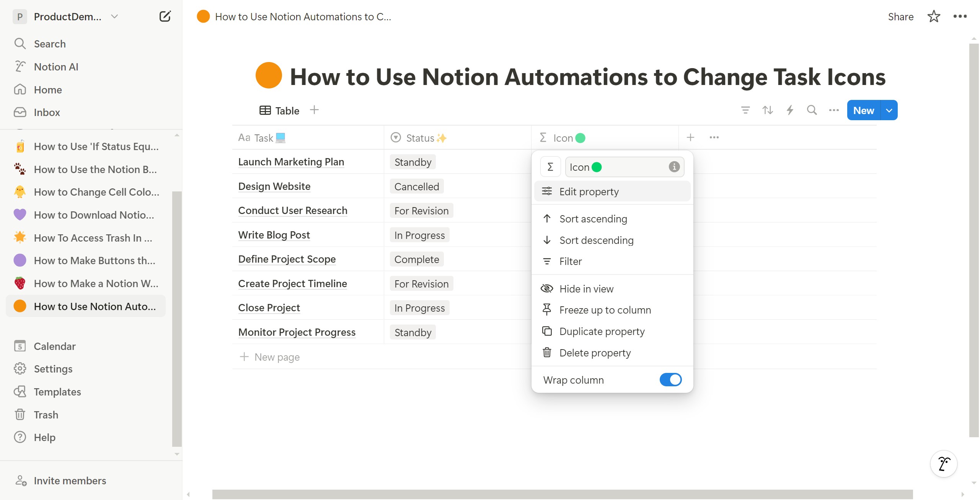Click the Share button
The height and width of the screenshot is (500, 980).
tap(900, 16)
